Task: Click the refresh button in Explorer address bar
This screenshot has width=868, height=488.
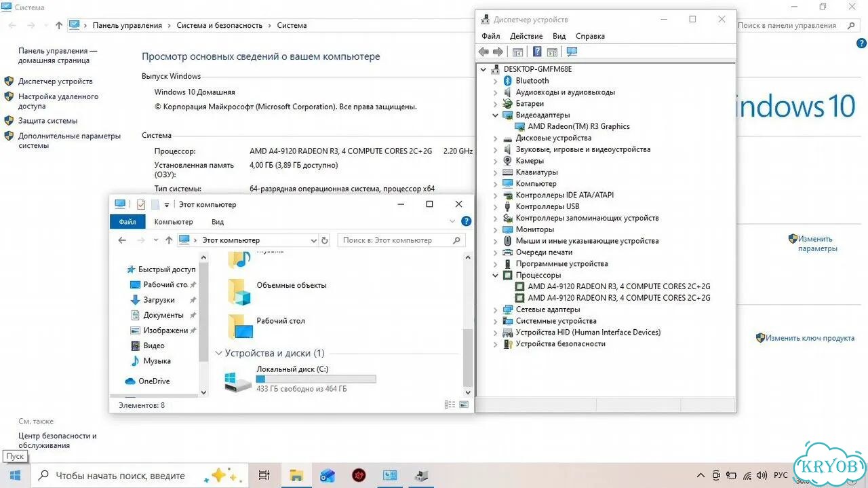Action: click(325, 240)
